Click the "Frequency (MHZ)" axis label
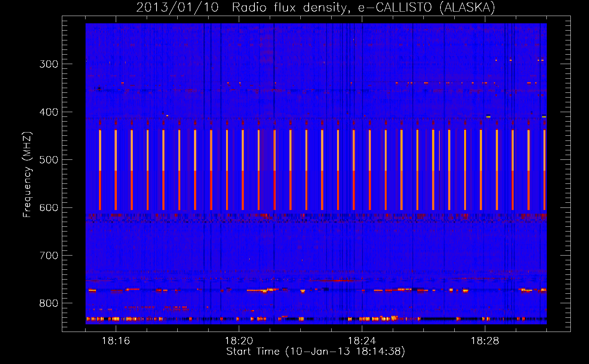The width and height of the screenshot is (589, 364). click(x=27, y=174)
